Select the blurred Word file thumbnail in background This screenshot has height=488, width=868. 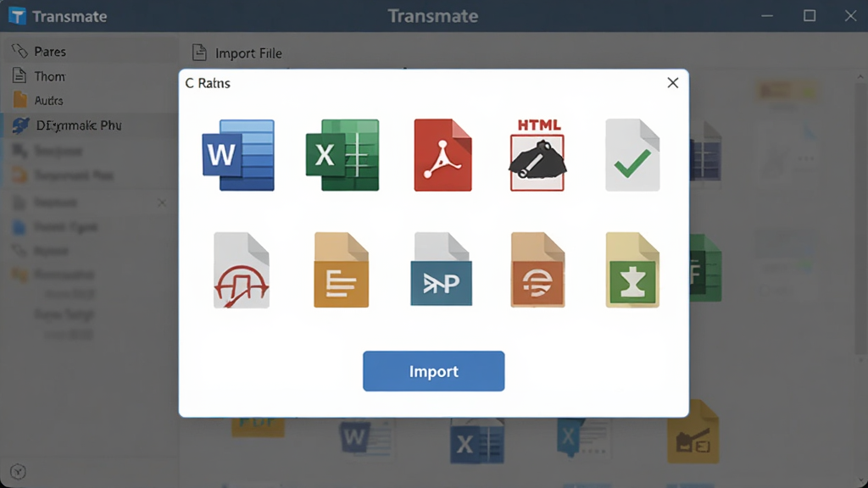[366, 438]
